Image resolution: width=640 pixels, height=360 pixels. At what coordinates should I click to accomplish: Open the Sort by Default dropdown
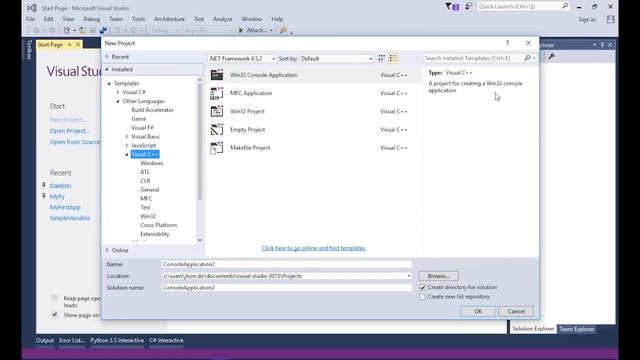click(x=337, y=58)
